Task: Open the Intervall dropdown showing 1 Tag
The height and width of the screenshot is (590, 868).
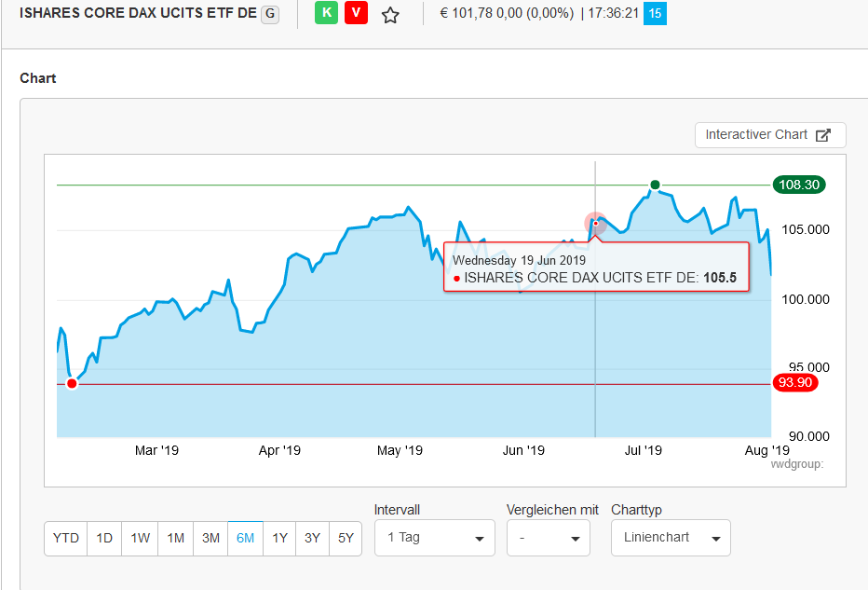Action: [x=434, y=538]
